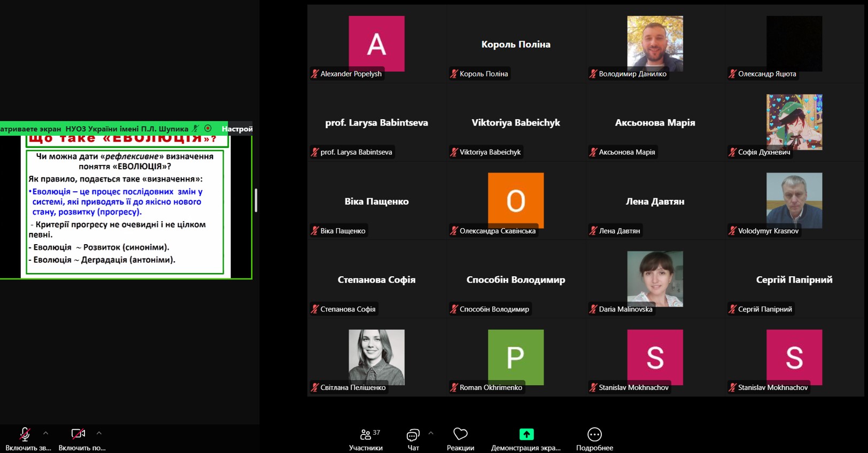The image size is (868, 453).
Task: Click muted mic icon on Roman Okhrimenko
Action: click(454, 387)
